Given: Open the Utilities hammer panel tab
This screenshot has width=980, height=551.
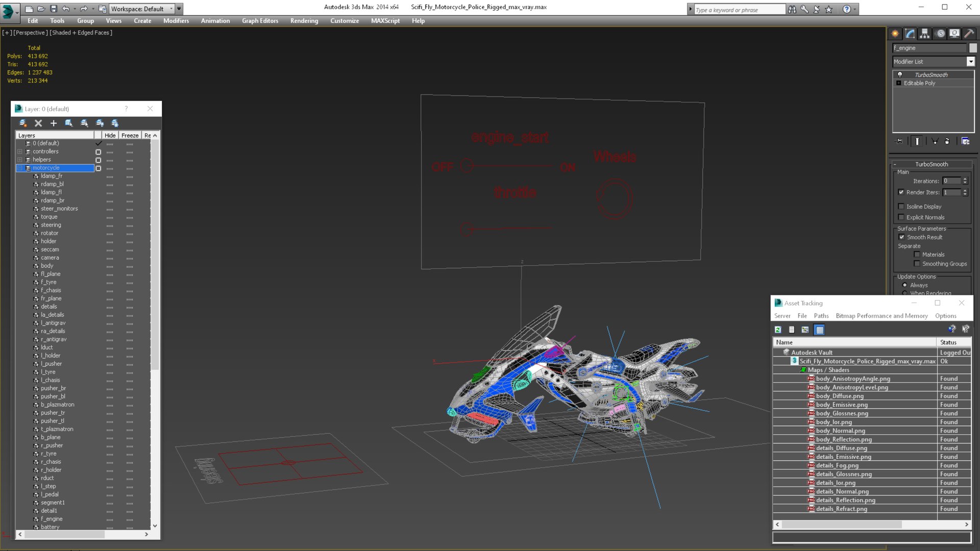Looking at the screenshot, I should point(969,34).
